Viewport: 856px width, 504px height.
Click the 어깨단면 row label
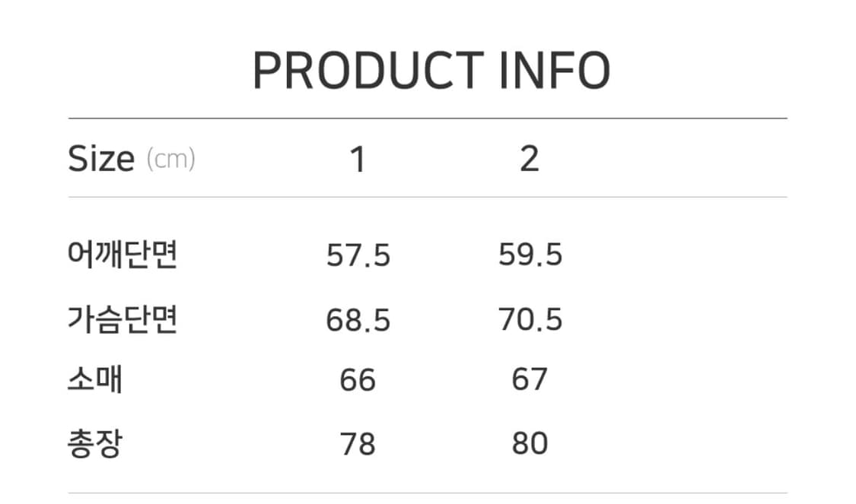pos(123,255)
